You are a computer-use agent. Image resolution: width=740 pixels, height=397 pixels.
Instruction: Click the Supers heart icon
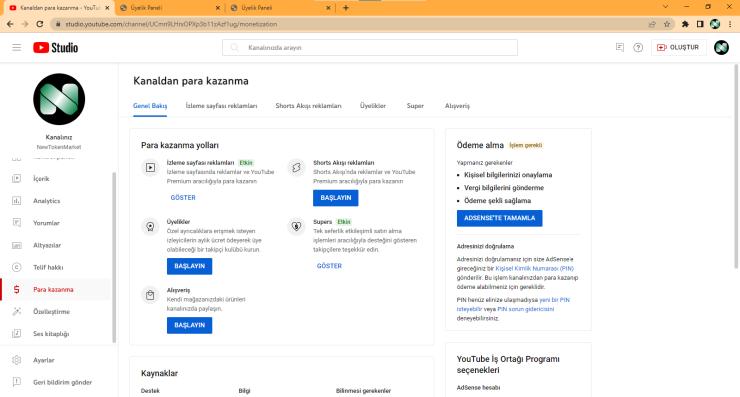[296, 227]
